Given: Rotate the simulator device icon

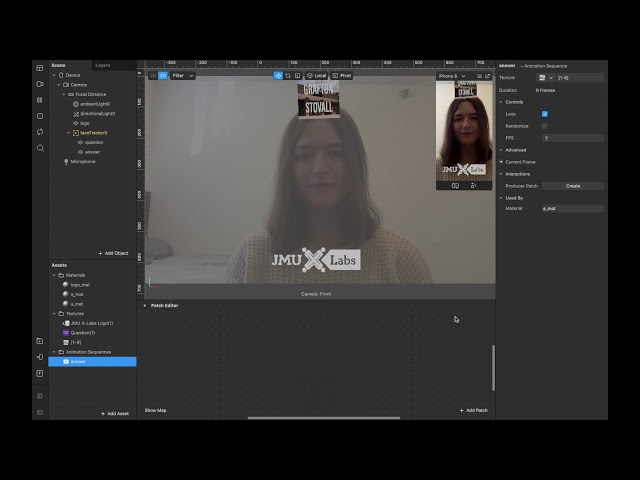Looking at the screenshot, I should [x=473, y=186].
